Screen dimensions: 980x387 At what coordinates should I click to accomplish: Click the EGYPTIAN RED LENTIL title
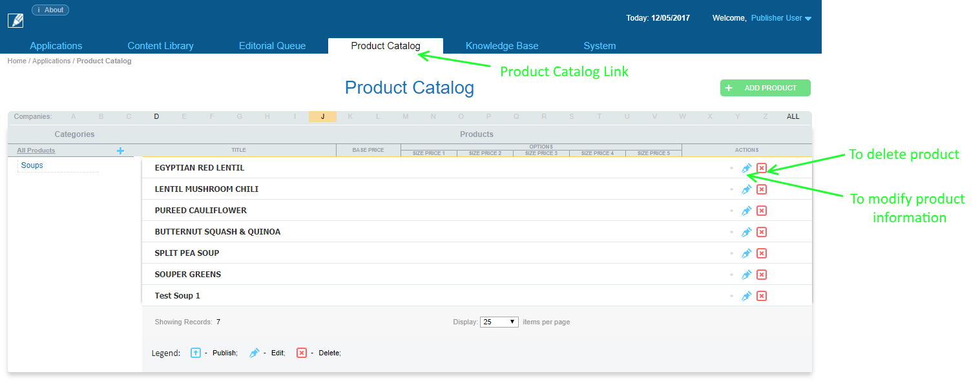(200, 168)
